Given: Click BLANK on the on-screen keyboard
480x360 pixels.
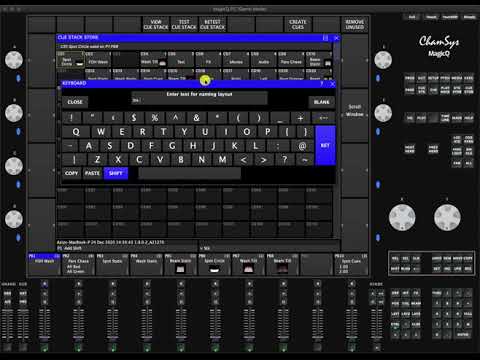Looking at the screenshot, I should pyautogui.click(x=322, y=102).
